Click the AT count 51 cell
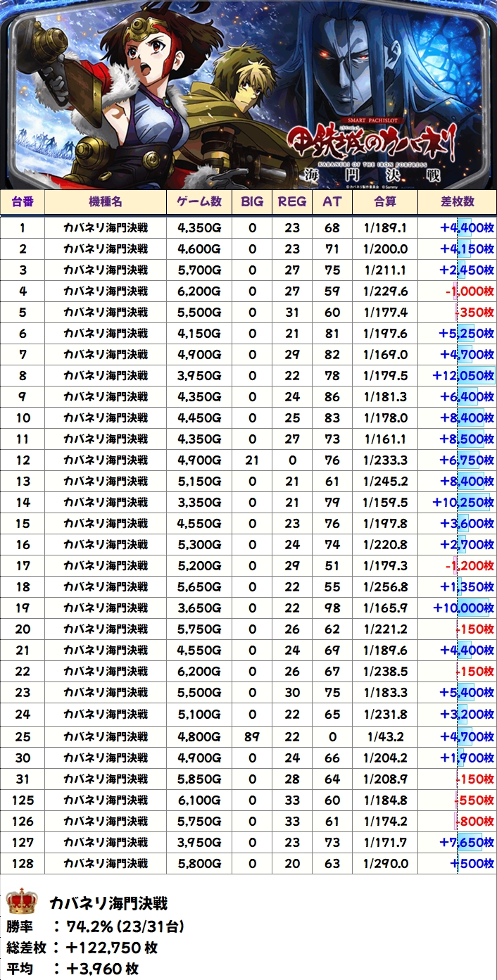The height and width of the screenshot is (980, 497). 332,565
